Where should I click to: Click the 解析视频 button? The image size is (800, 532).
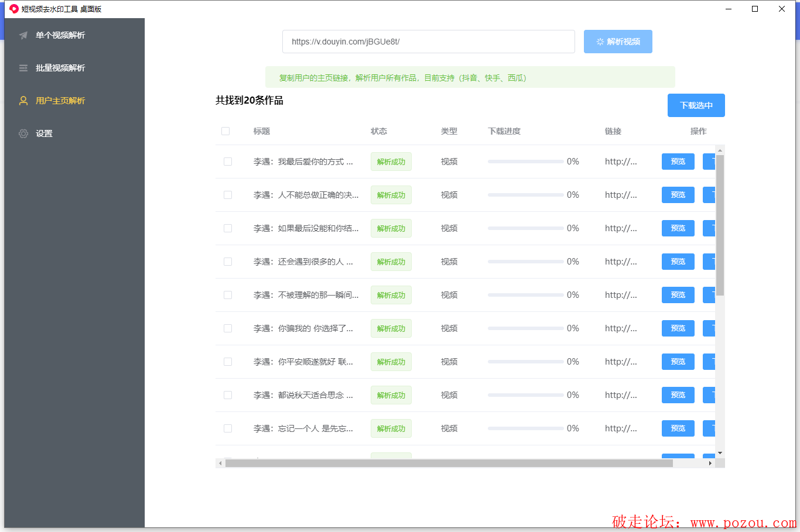point(618,42)
